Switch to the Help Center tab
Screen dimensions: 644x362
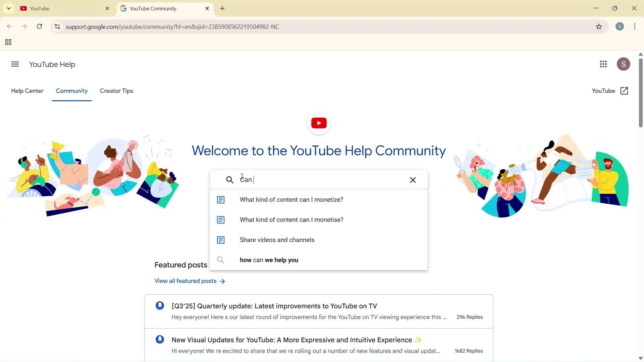point(27,91)
